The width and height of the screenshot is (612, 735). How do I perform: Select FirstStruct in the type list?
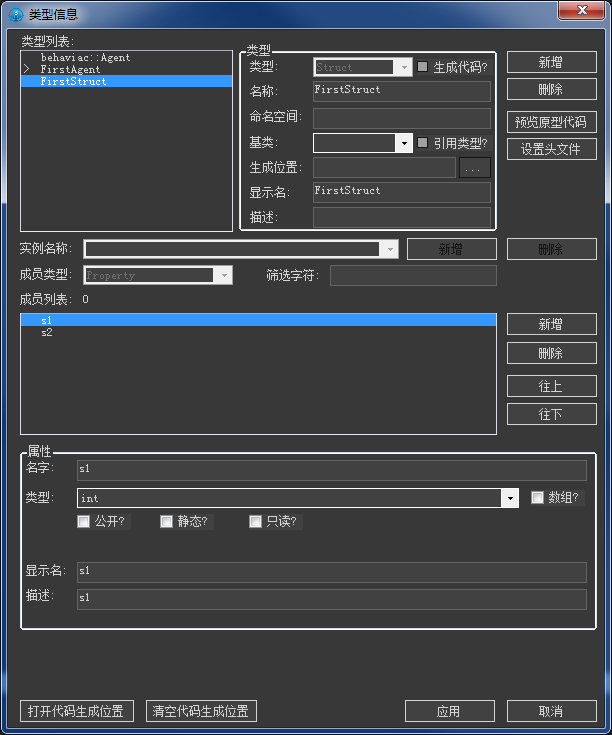73,82
